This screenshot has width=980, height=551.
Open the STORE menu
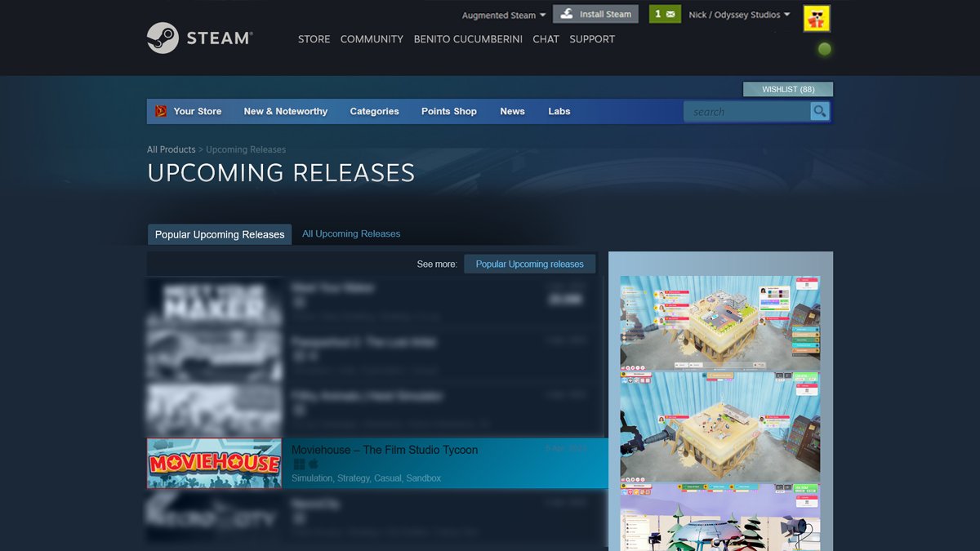[314, 39]
